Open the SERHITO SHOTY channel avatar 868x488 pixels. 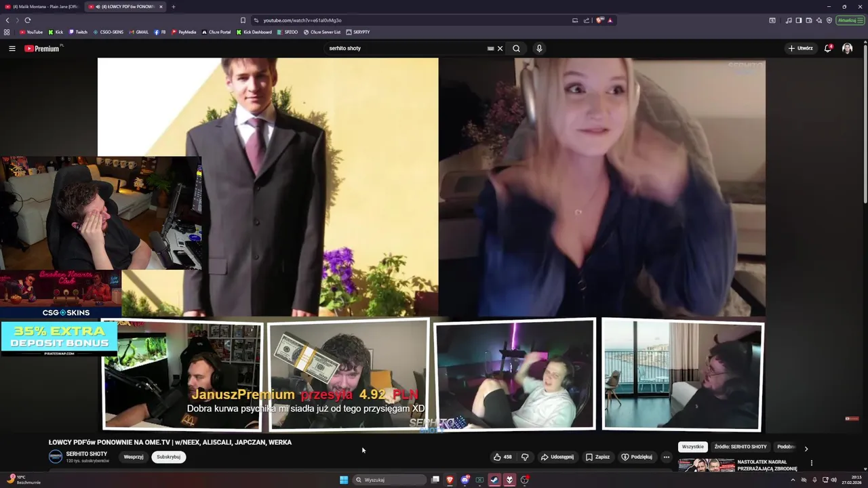pos(56,457)
